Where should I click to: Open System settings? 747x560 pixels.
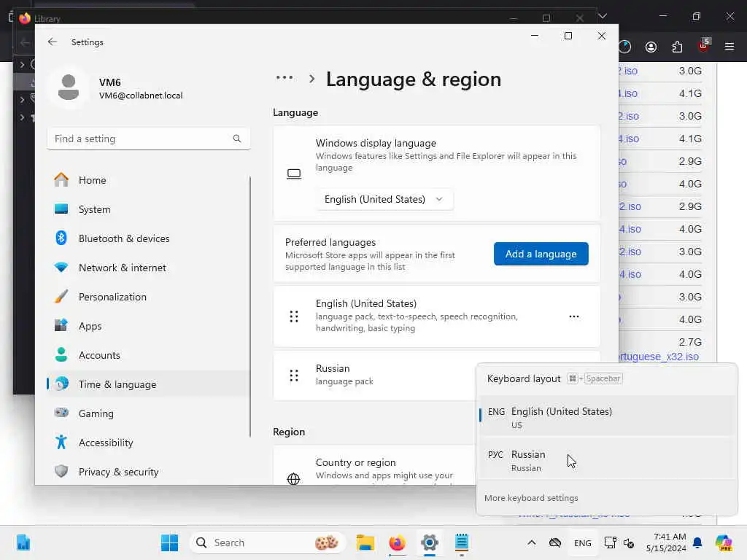tap(148, 209)
